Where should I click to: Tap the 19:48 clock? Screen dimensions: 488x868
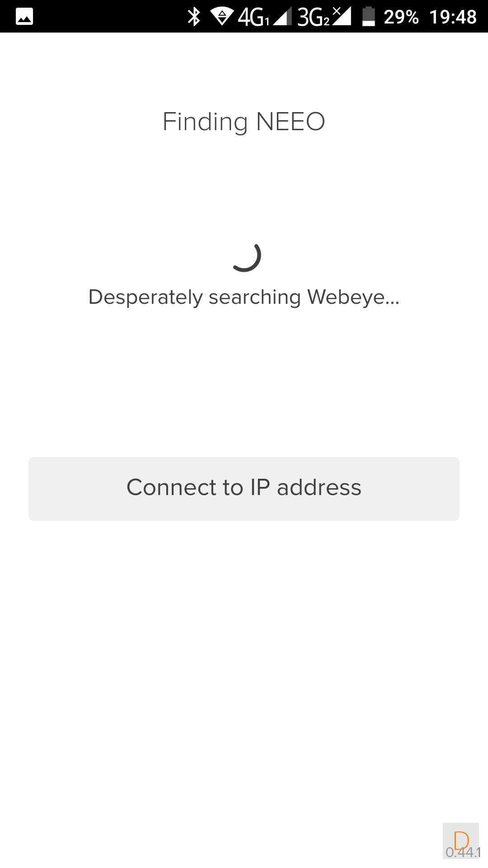453,17
